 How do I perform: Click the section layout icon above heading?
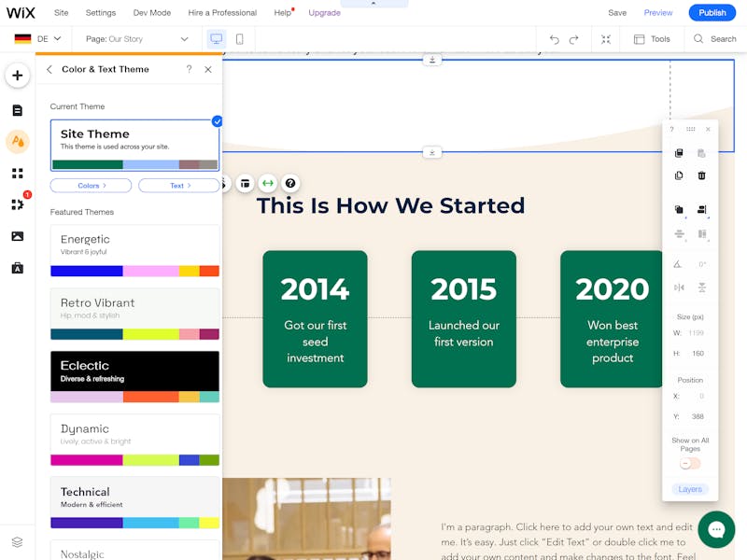point(245,183)
